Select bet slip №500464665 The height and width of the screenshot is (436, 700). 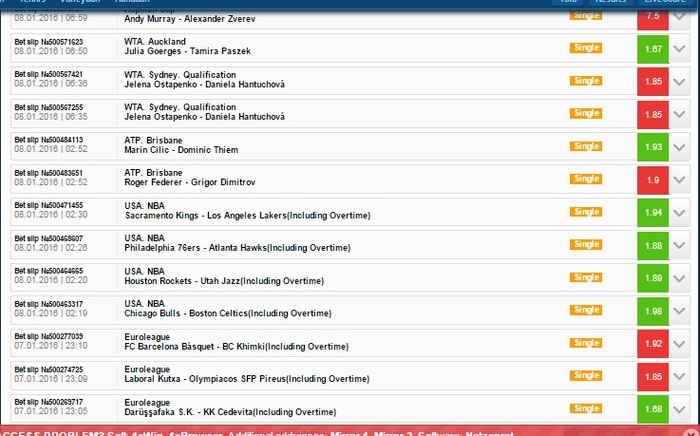(49, 271)
